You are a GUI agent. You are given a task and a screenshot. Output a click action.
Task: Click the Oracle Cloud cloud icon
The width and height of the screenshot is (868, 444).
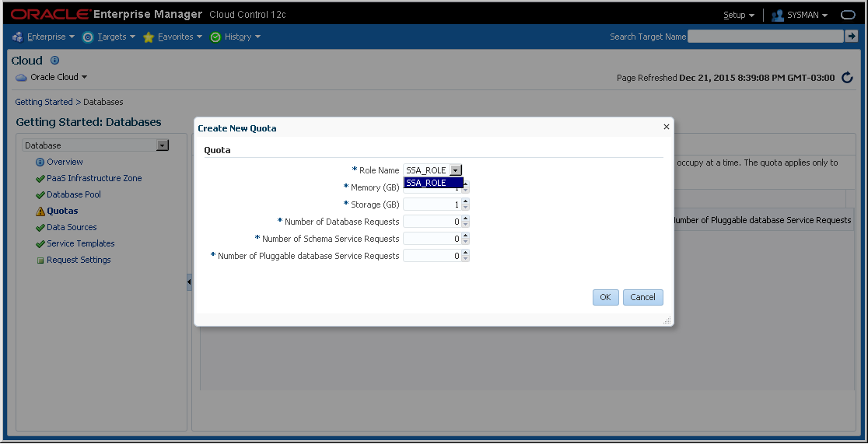tap(21, 78)
